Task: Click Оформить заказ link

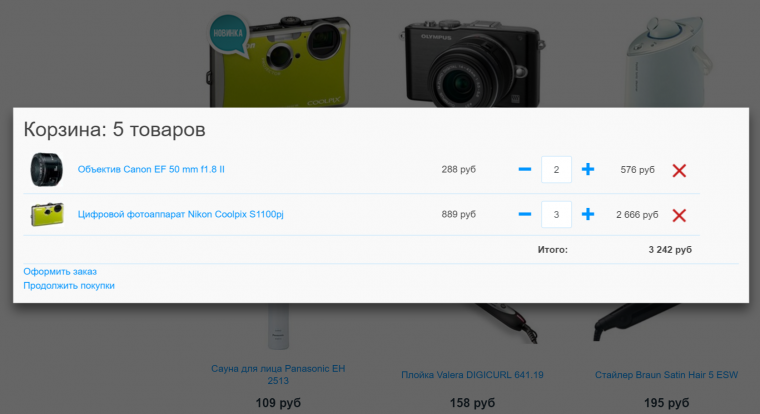Action: 60,271
